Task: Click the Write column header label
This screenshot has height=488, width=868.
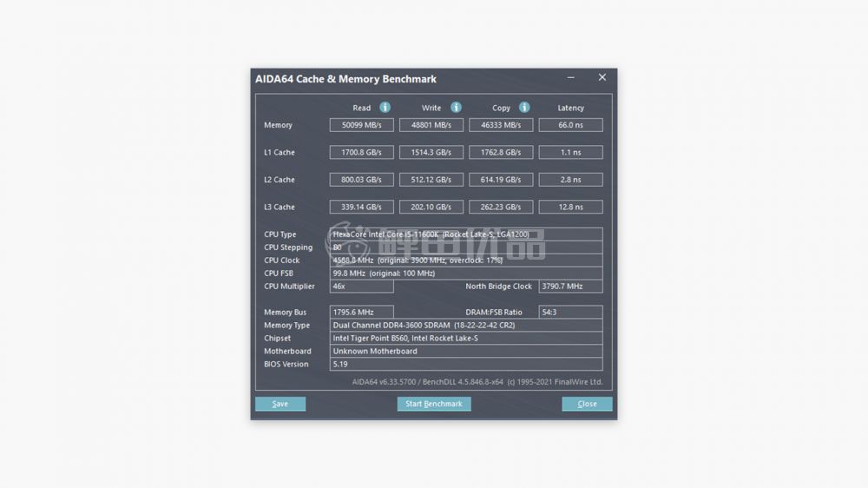Action: [431, 108]
